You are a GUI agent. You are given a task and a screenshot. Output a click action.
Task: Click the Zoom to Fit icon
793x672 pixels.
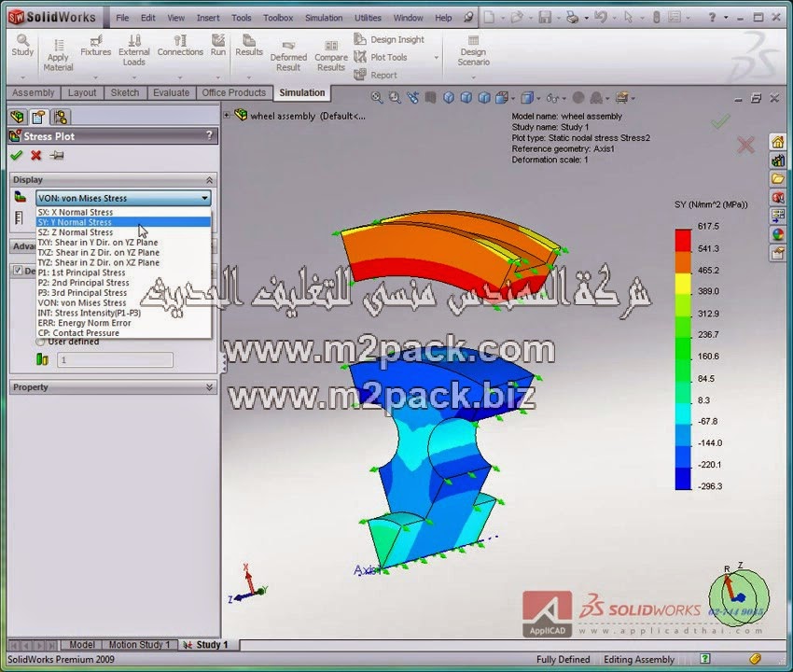point(377,98)
